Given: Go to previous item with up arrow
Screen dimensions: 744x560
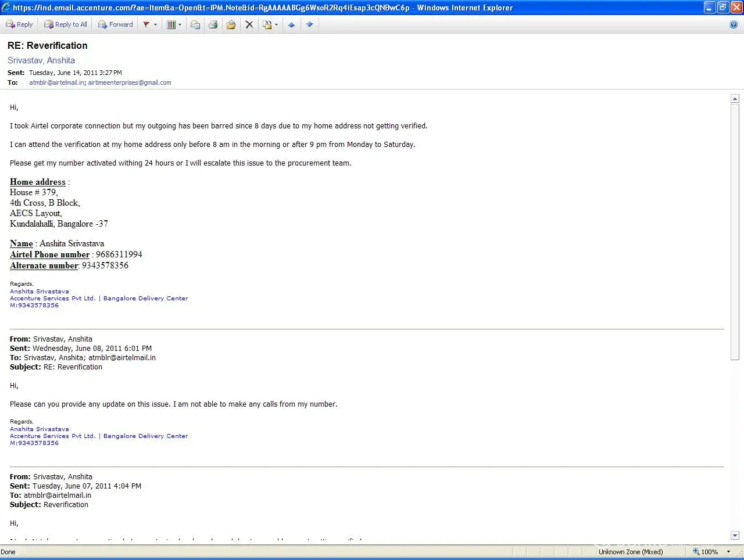Looking at the screenshot, I should [292, 24].
